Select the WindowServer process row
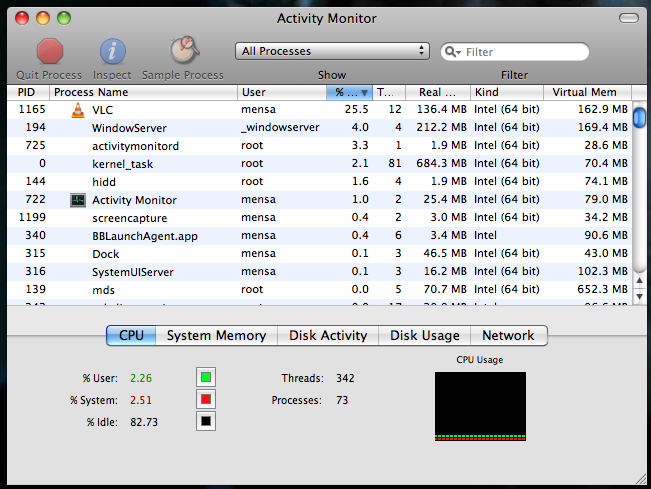651x489 pixels. 320,127
